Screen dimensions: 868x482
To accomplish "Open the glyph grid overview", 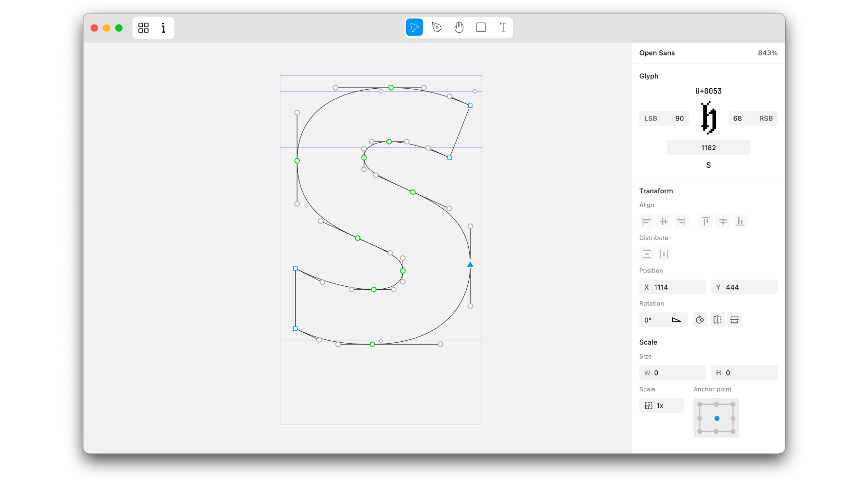I will [x=143, y=28].
